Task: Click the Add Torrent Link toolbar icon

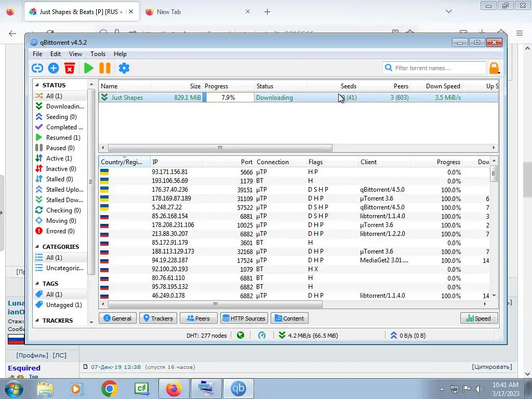Action: pyautogui.click(x=37, y=68)
